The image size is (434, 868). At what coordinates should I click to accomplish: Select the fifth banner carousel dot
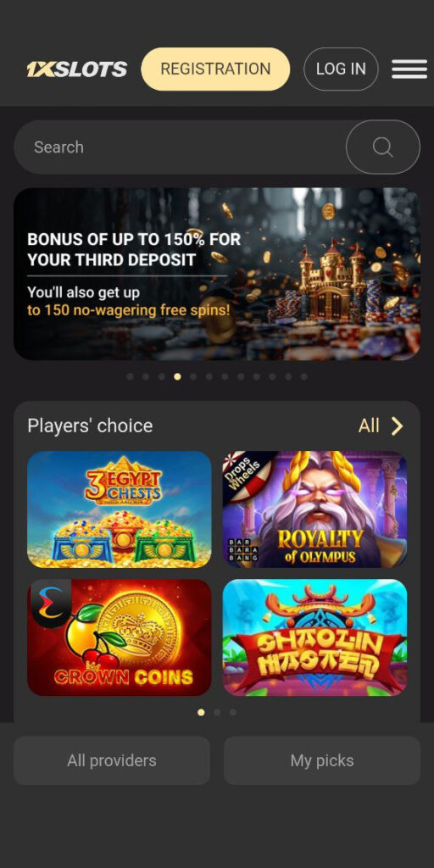[x=193, y=376]
